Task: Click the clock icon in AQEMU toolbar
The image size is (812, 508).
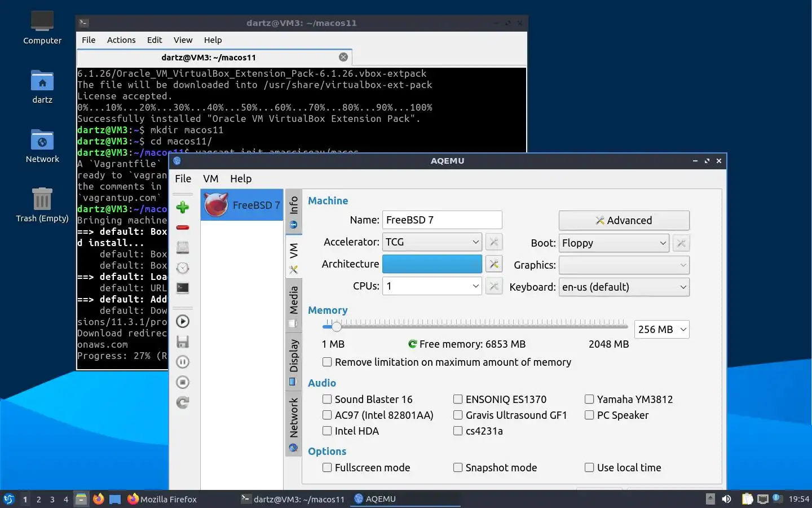Action: tap(182, 268)
